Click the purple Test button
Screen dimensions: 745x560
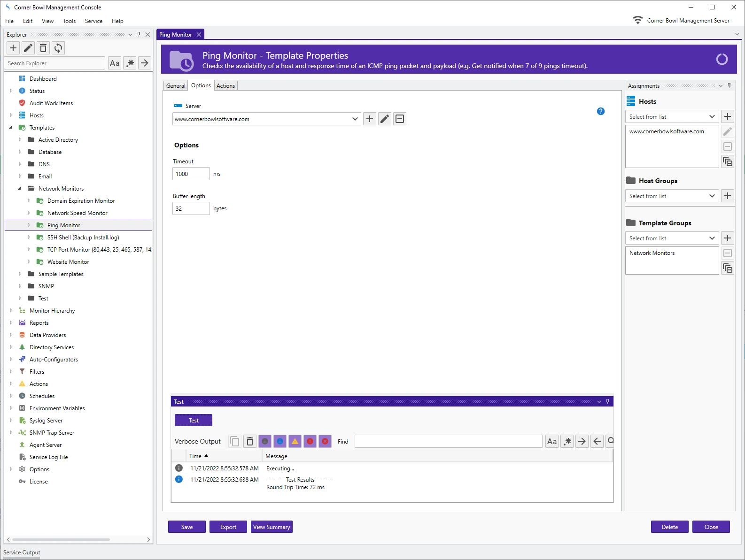click(x=194, y=420)
